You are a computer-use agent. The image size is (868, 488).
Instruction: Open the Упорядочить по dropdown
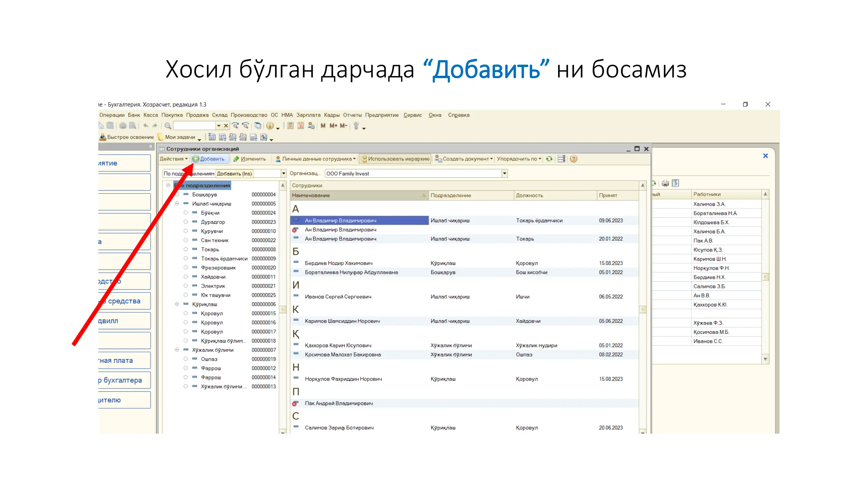(518, 159)
